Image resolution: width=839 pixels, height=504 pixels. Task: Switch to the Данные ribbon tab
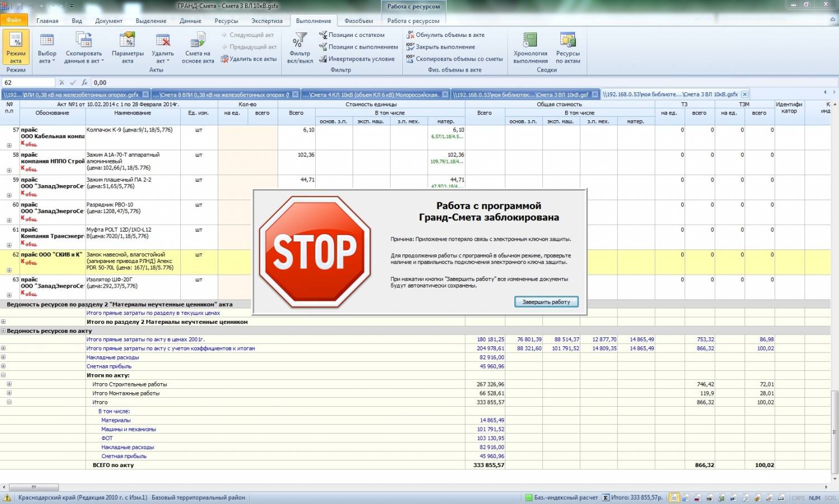click(x=190, y=21)
